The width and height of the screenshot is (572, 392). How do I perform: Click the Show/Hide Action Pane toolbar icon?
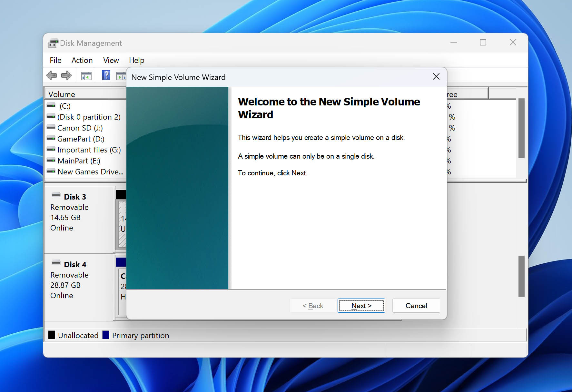point(121,76)
